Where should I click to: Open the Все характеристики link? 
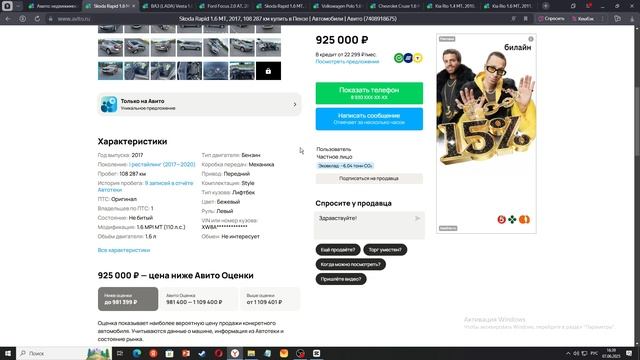[124, 250]
